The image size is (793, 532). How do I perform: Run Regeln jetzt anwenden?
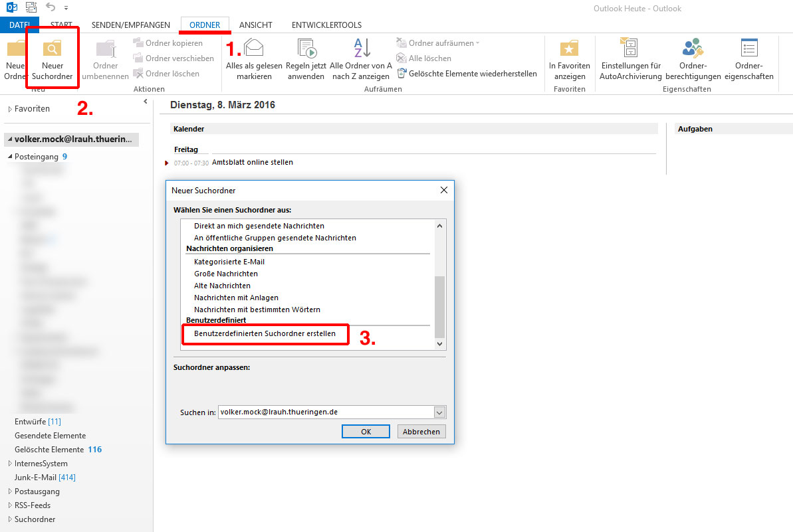pyautogui.click(x=306, y=60)
